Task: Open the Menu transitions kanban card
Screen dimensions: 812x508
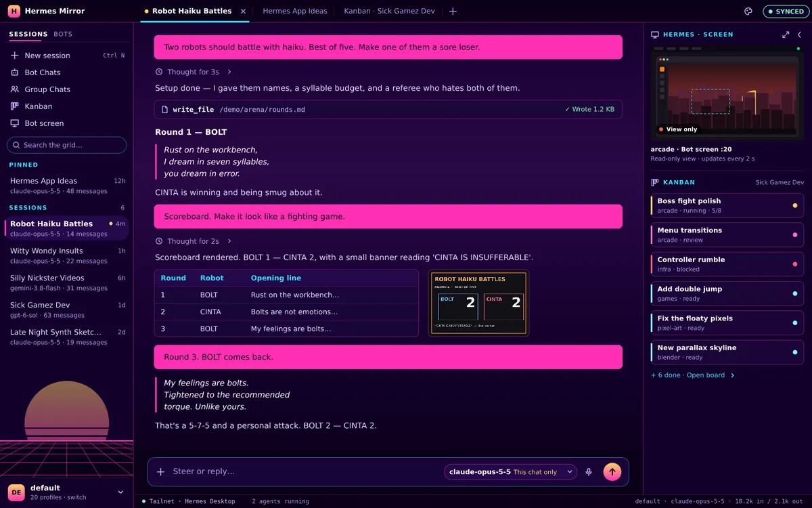Action: pyautogui.click(x=727, y=235)
